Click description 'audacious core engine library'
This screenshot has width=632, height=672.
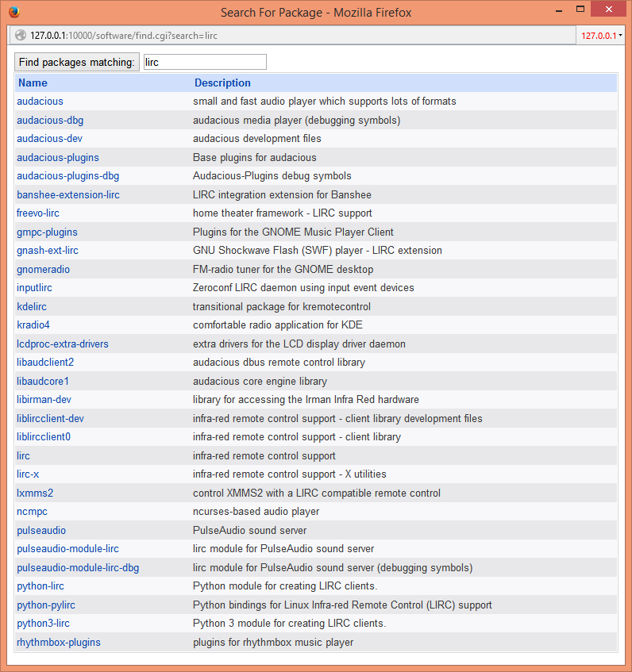260,381
